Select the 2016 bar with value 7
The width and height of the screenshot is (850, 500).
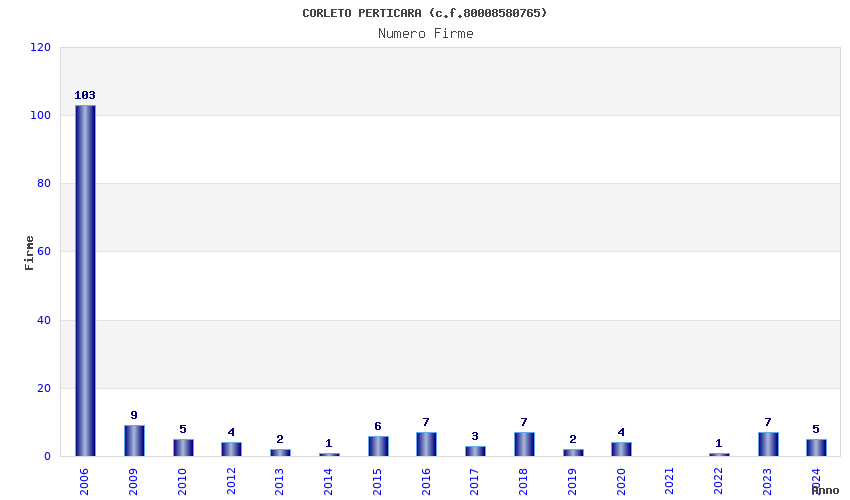point(426,444)
